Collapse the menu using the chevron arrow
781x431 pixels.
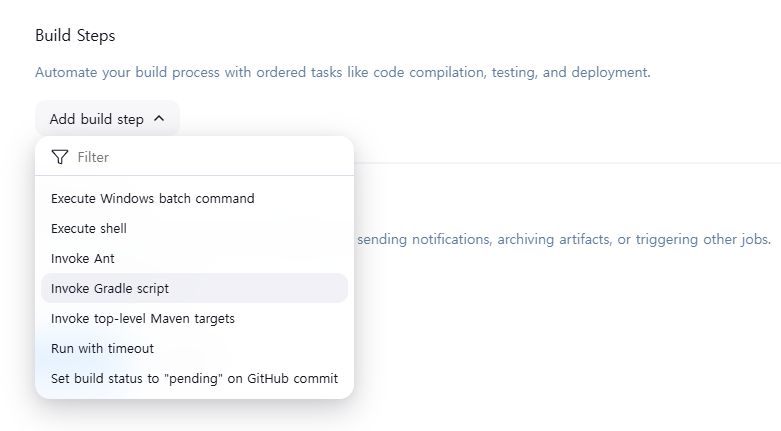159,119
